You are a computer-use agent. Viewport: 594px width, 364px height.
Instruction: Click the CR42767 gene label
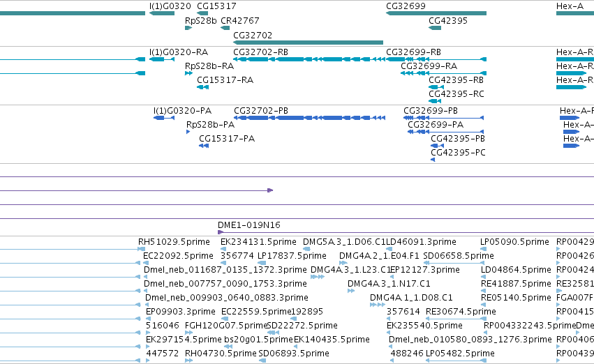(x=240, y=20)
